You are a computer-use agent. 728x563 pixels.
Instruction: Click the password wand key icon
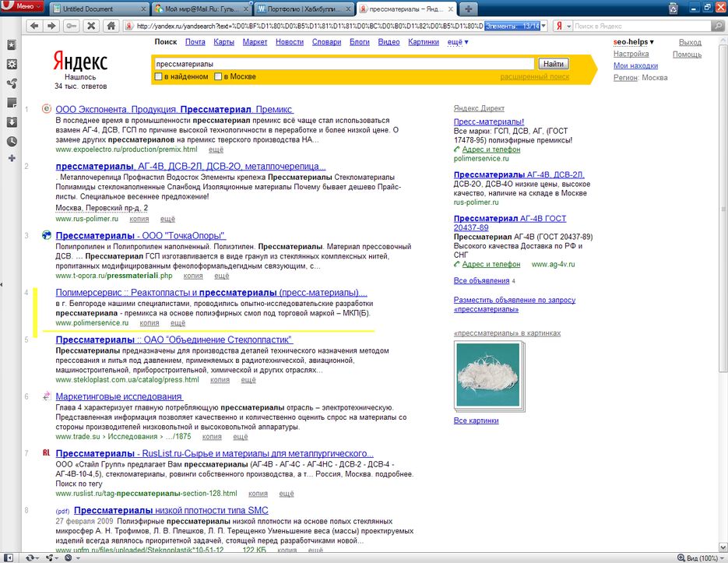click(71, 26)
